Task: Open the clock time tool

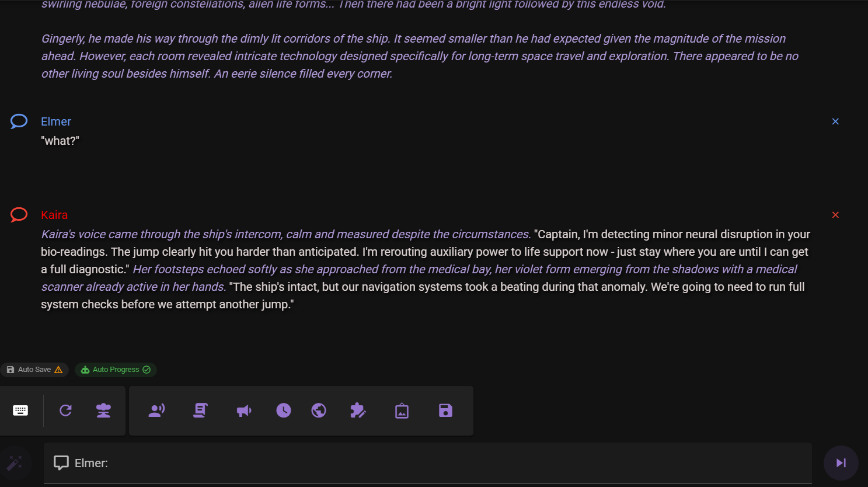Action: coord(284,411)
